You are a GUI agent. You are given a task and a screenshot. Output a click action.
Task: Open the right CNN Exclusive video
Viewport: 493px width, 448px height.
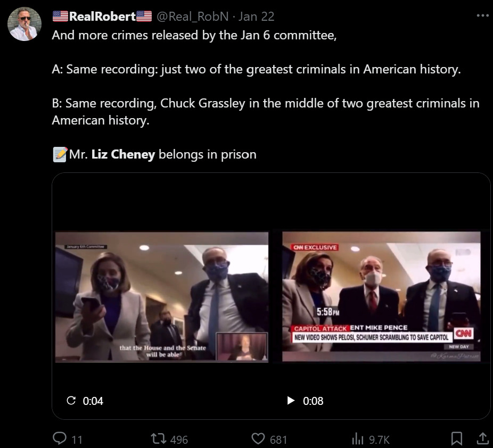tap(381, 297)
